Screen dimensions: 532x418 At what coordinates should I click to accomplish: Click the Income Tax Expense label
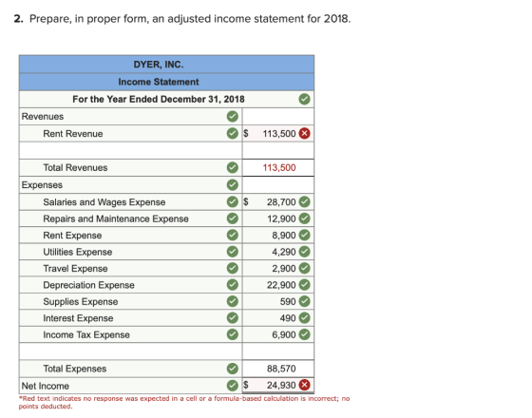coord(86,334)
